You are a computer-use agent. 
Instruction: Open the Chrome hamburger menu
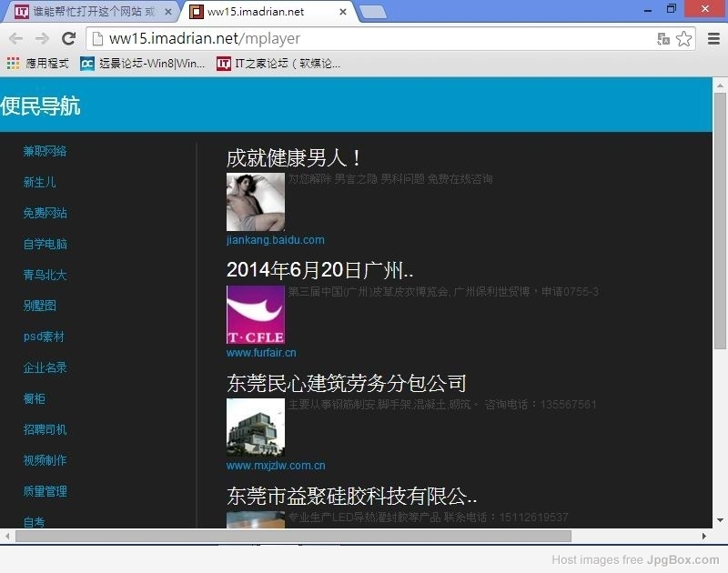click(713, 38)
